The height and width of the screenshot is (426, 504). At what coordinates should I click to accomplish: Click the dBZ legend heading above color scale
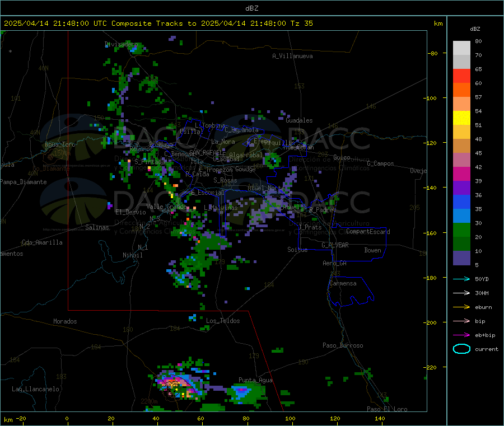(x=475, y=29)
